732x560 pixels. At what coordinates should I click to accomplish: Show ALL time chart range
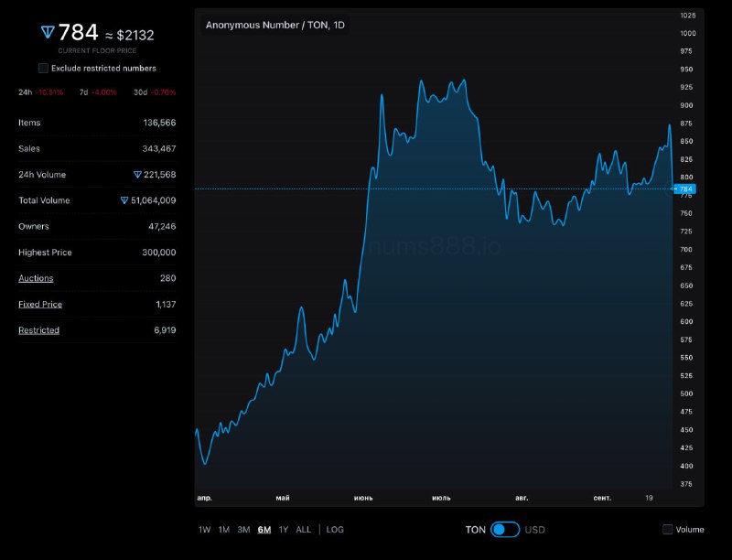[x=304, y=530]
